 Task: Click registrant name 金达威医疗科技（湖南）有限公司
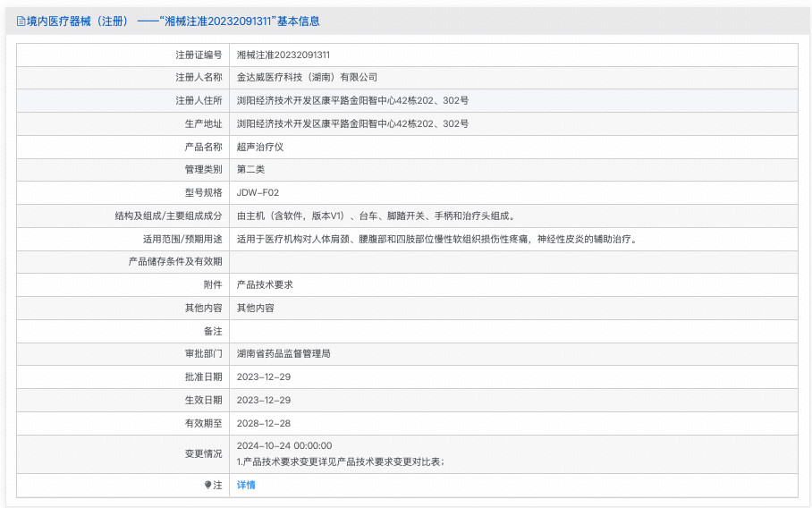[x=307, y=77]
